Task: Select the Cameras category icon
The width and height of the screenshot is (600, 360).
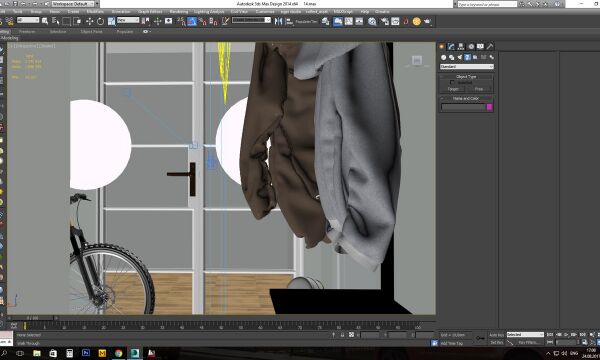Action: (467, 57)
